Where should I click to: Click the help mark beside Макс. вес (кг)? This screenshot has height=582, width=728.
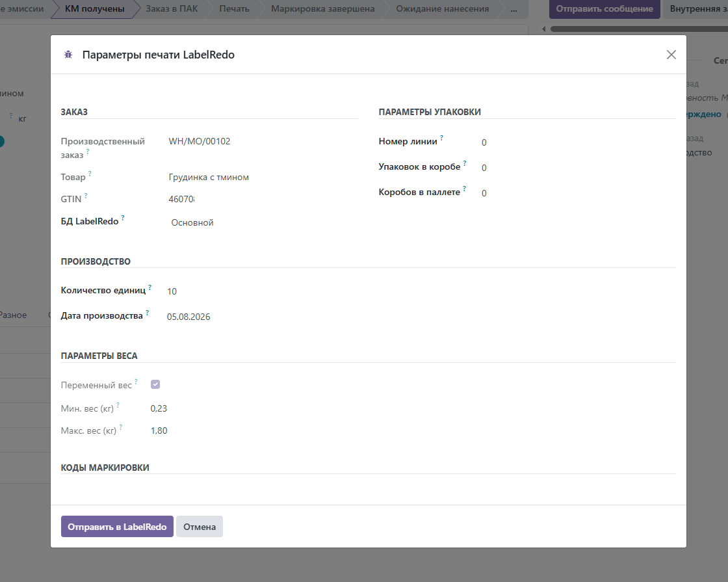(121, 427)
